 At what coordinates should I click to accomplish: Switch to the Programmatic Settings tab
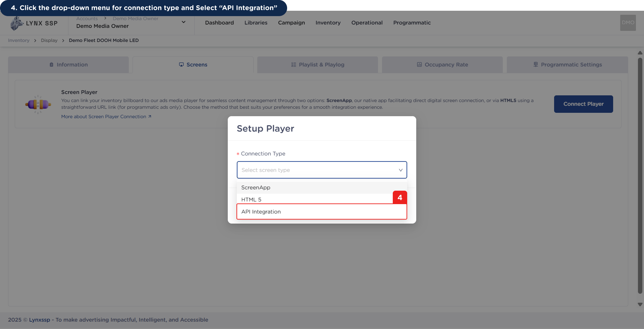(x=568, y=64)
